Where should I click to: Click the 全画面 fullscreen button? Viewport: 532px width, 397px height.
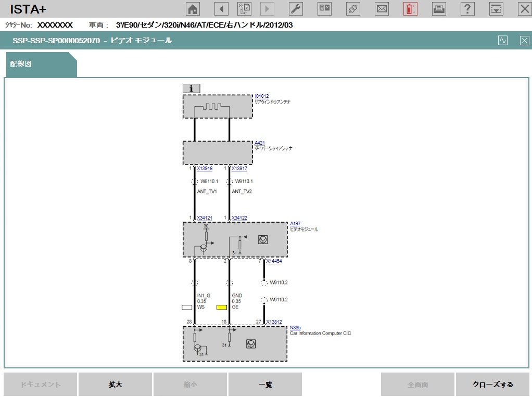point(417,385)
